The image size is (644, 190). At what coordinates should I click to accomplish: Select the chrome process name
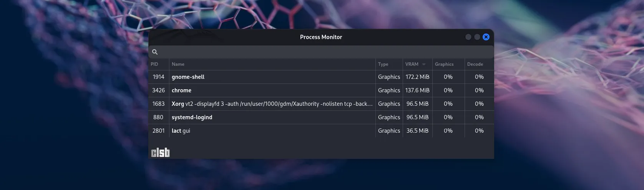(181, 90)
